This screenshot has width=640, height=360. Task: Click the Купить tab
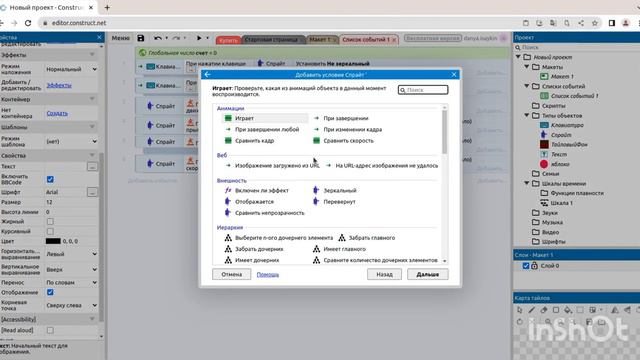pos(228,40)
